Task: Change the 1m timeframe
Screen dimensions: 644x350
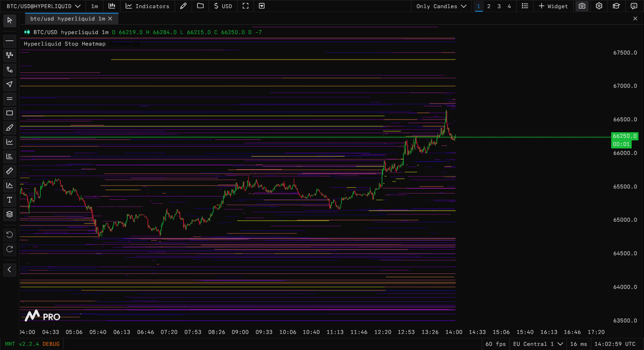Action: (94, 6)
